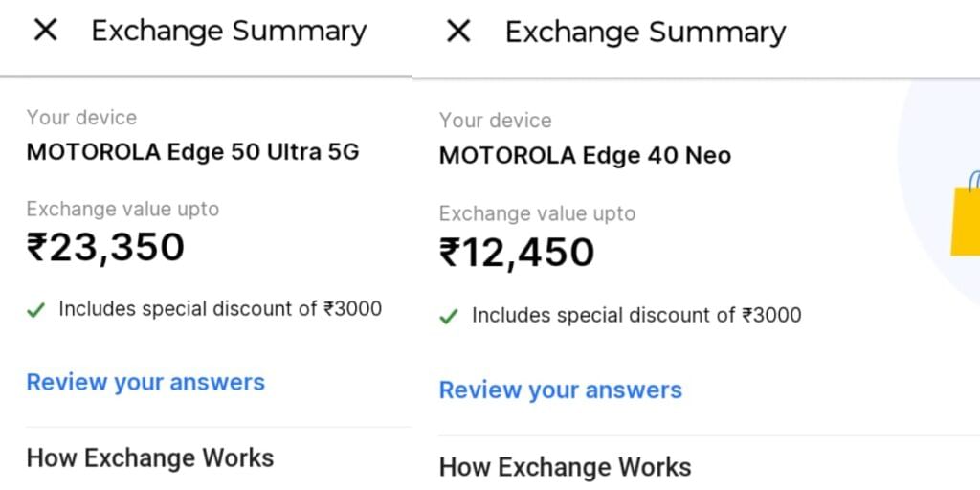980x490 pixels.
Task: Tap the yellow shopping bag illustration
Action: (x=965, y=213)
